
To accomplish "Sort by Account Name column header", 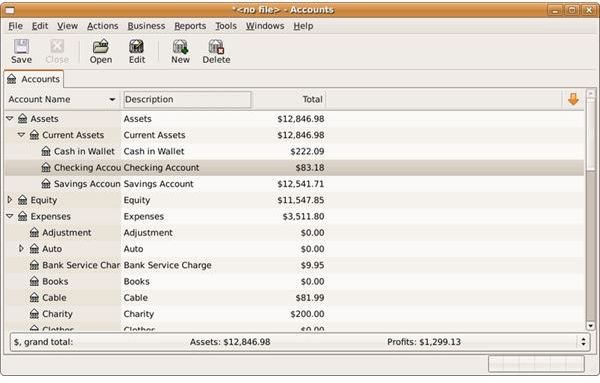I will 62,99.
